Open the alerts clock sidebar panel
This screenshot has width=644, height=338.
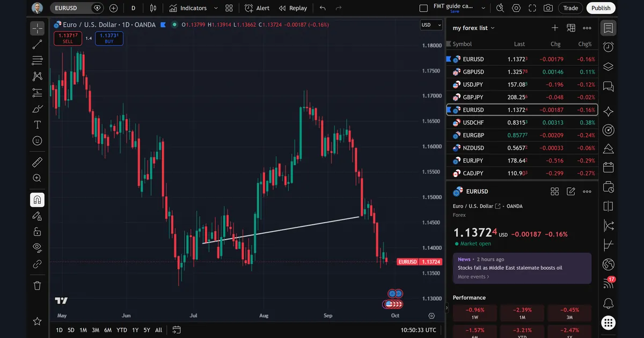point(608,47)
